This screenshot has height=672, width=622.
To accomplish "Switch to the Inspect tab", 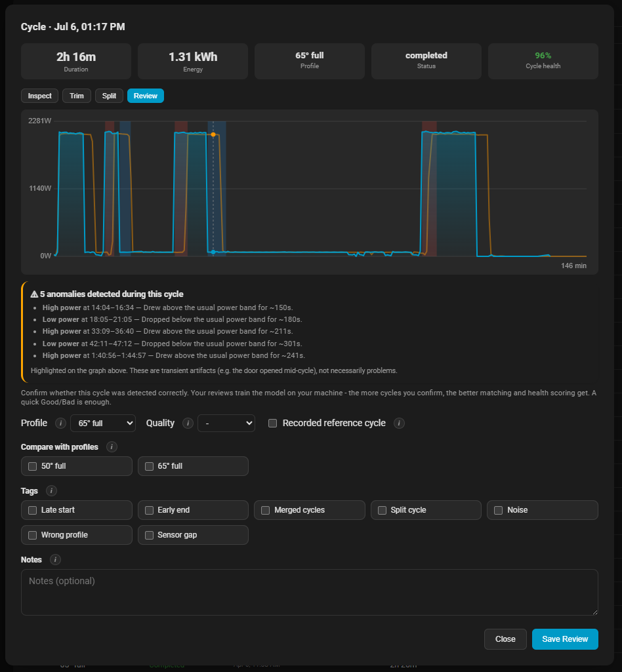I will tap(39, 96).
